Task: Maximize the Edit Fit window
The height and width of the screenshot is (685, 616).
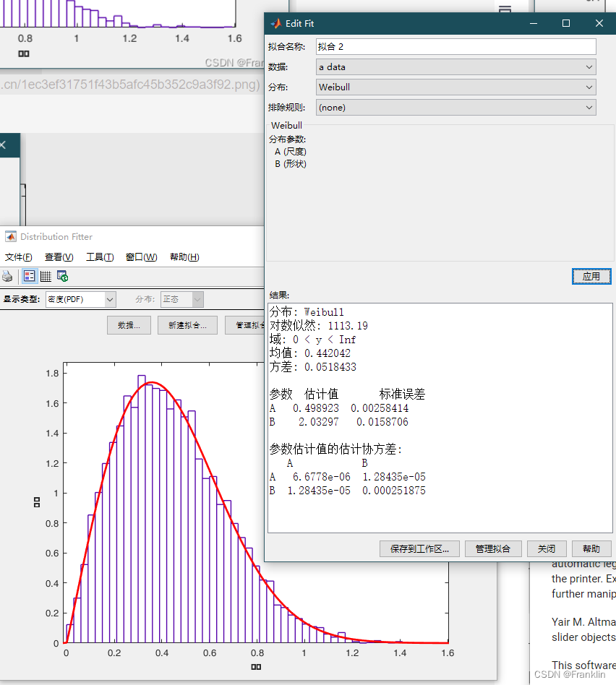Action: (x=565, y=23)
